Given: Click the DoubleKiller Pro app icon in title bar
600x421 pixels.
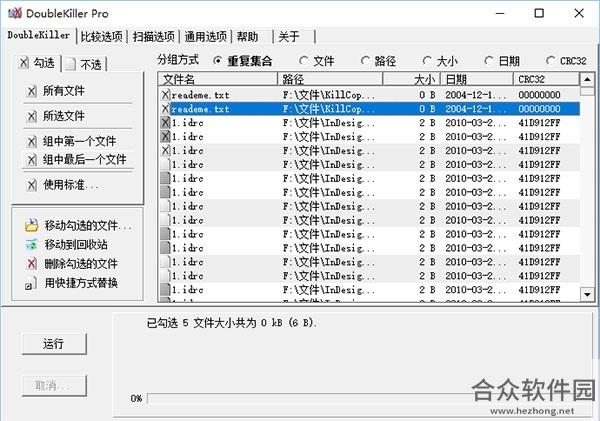Looking at the screenshot, I should pos(15,13).
